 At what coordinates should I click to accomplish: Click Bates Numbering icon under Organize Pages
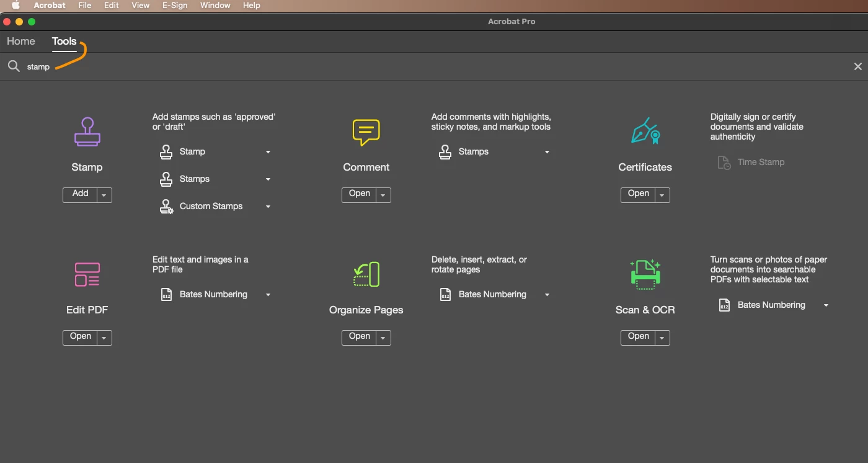click(445, 294)
